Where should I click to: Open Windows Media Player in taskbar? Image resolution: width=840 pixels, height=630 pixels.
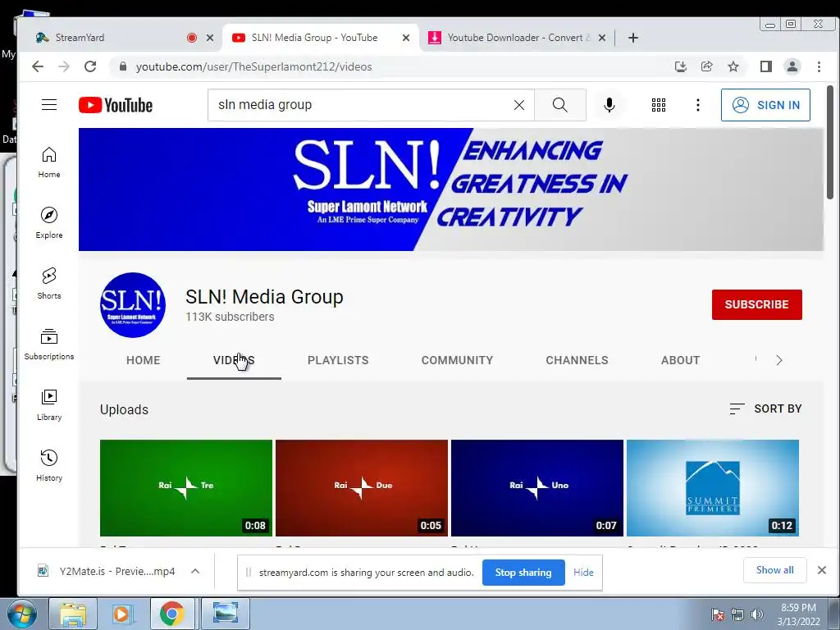click(x=122, y=614)
